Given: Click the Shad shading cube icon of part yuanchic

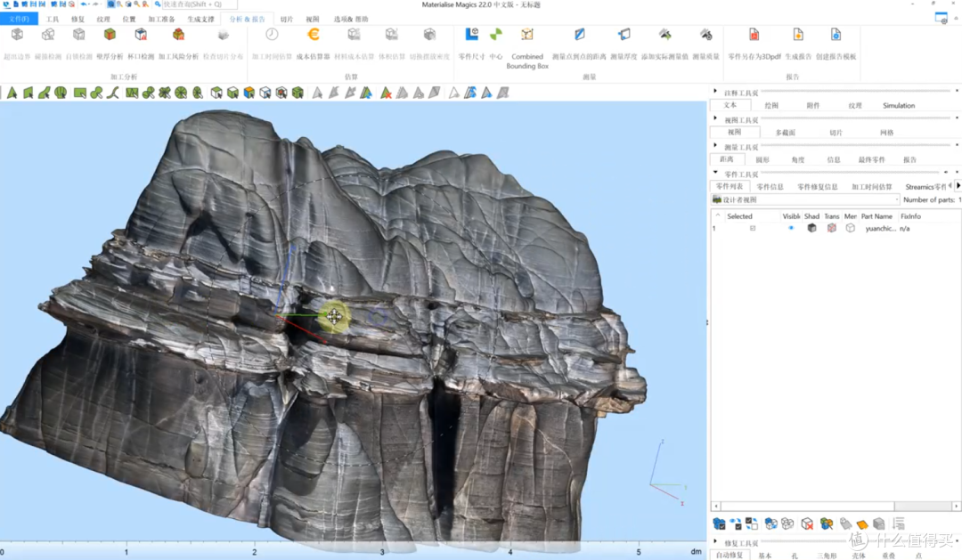Looking at the screenshot, I should [811, 228].
